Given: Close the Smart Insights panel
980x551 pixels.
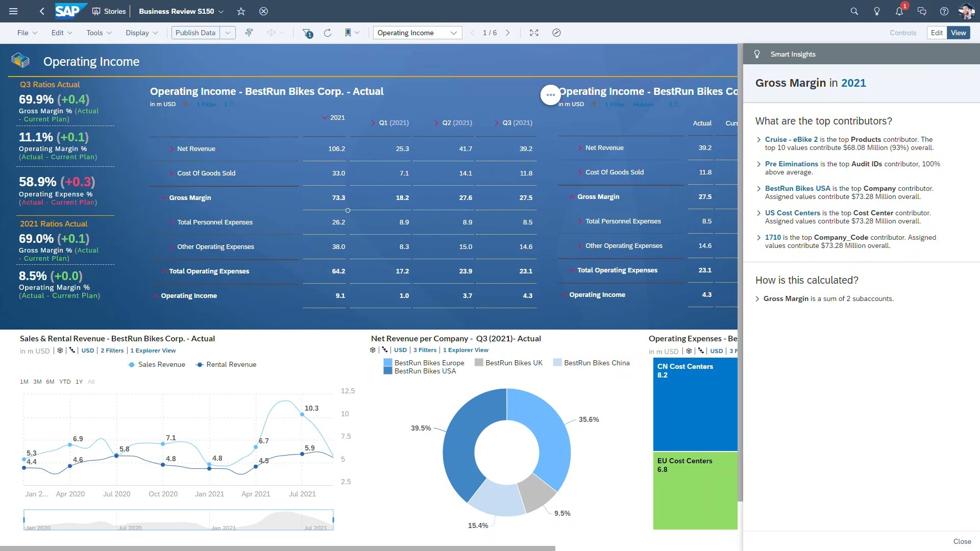Looking at the screenshot, I should [962, 541].
